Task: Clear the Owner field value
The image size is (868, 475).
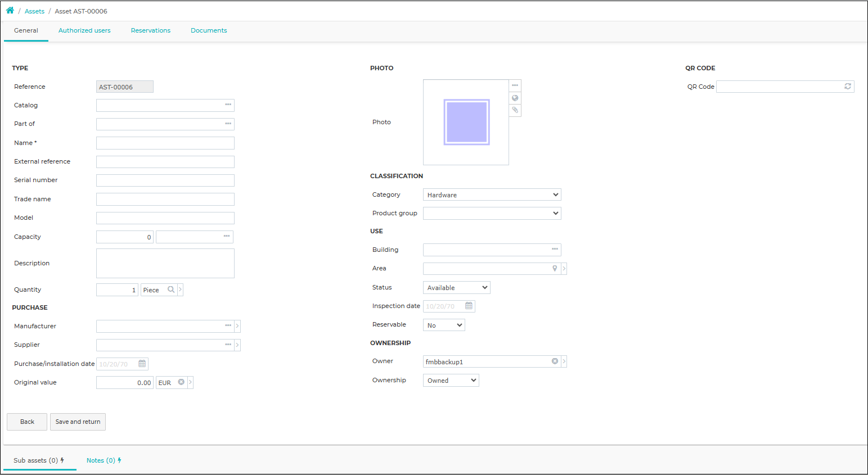Action: [x=555, y=361]
